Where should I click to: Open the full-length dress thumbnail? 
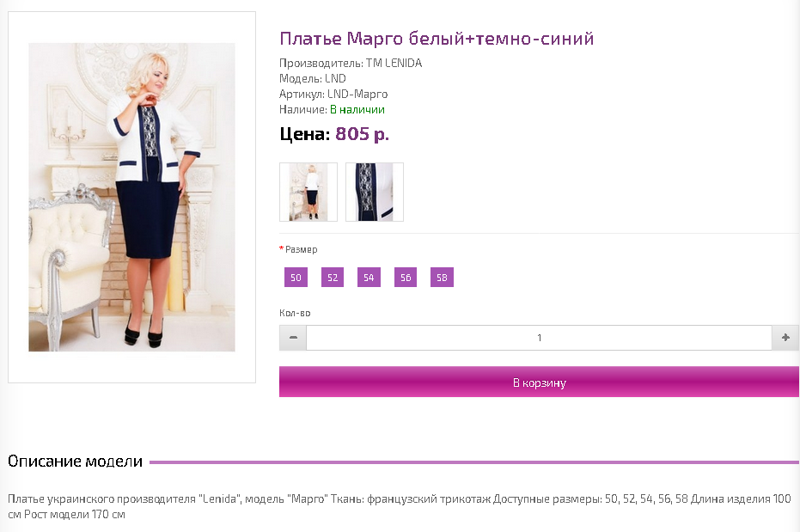pos(308,193)
